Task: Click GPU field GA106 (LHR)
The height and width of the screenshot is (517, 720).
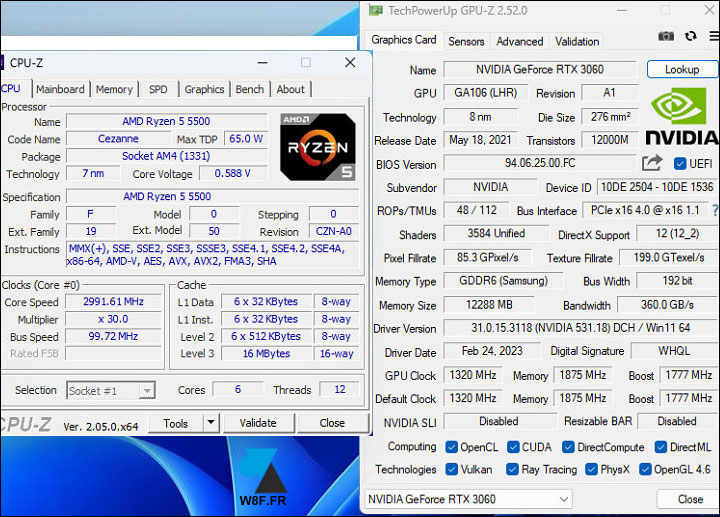Action: pyautogui.click(x=485, y=93)
